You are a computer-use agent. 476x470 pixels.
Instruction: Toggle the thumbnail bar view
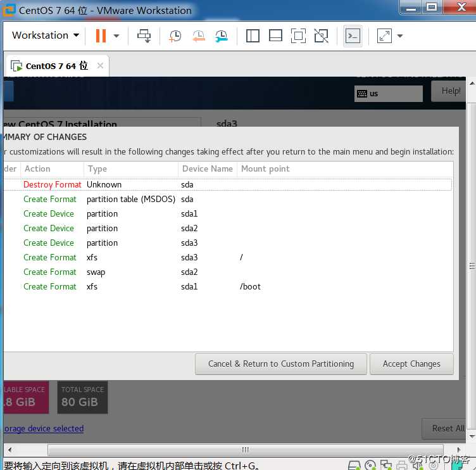click(x=275, y=36)
